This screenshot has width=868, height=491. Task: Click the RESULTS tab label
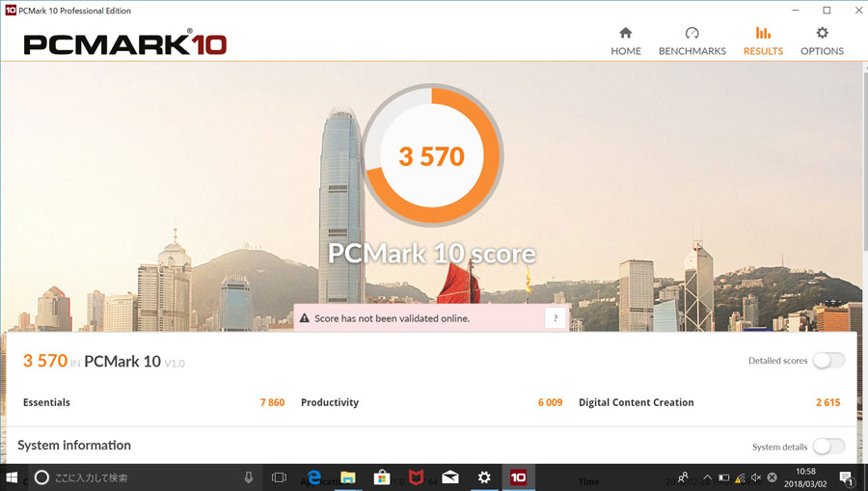763,51
